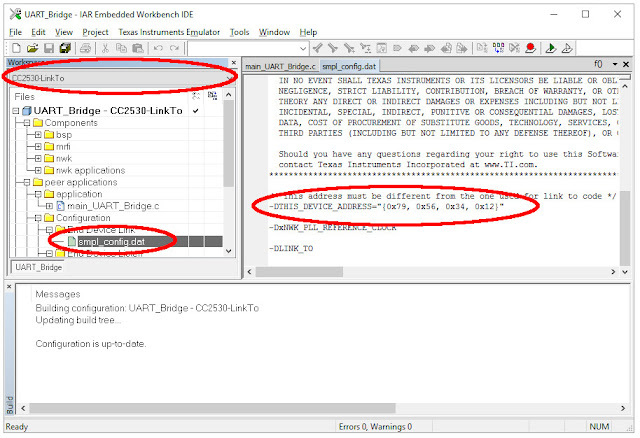The height and width of the screenshot is (438, 640).
Task: Open the Project menu
Action: point(96,32)
